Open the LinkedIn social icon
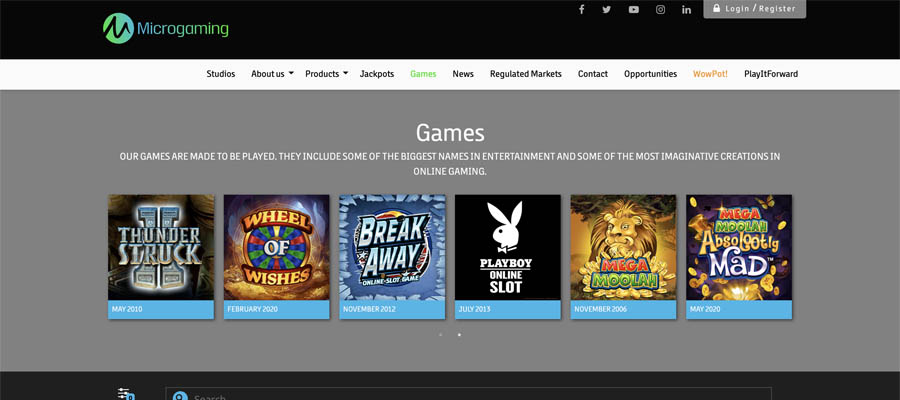Image resolution: width=900 pixels, height=400 pixels. click(x=686, y=9)
